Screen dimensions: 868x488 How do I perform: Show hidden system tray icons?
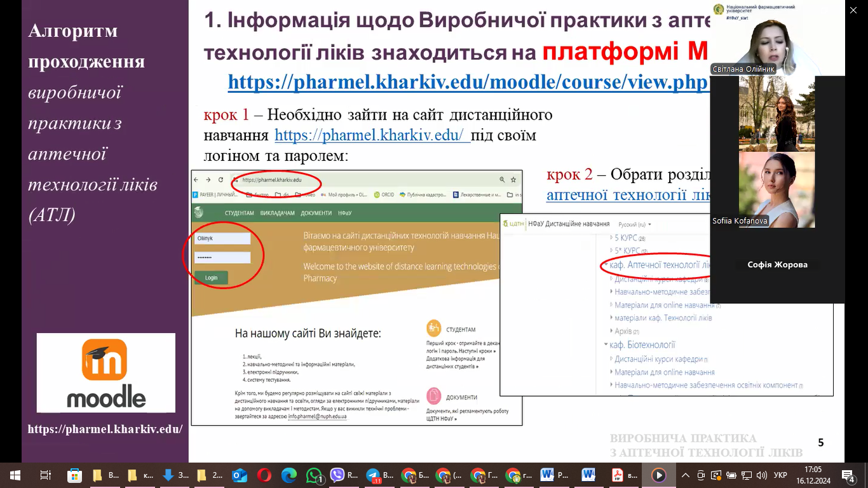pyautogui.click(x=686, y=475)
